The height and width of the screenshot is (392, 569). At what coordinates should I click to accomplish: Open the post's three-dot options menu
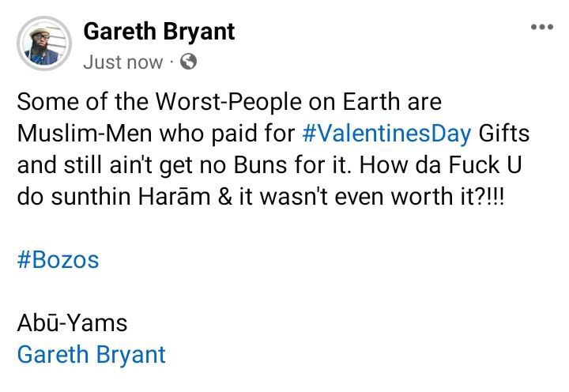point(542,27)
